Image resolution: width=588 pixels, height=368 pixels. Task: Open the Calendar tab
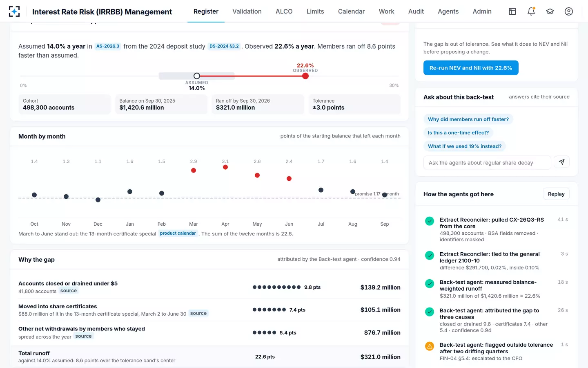click(351, 11)
